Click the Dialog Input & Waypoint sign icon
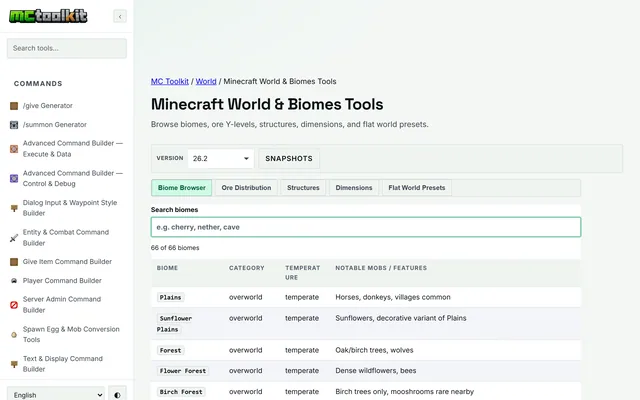Screen dimensions: 640x400 14,208
